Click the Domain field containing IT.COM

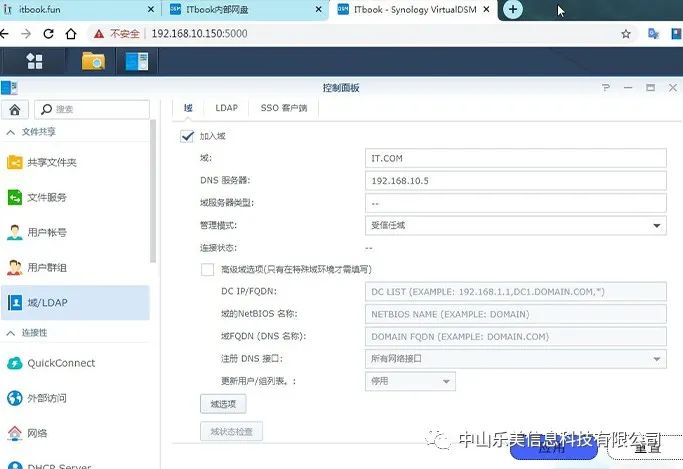[x=516, y=158]
